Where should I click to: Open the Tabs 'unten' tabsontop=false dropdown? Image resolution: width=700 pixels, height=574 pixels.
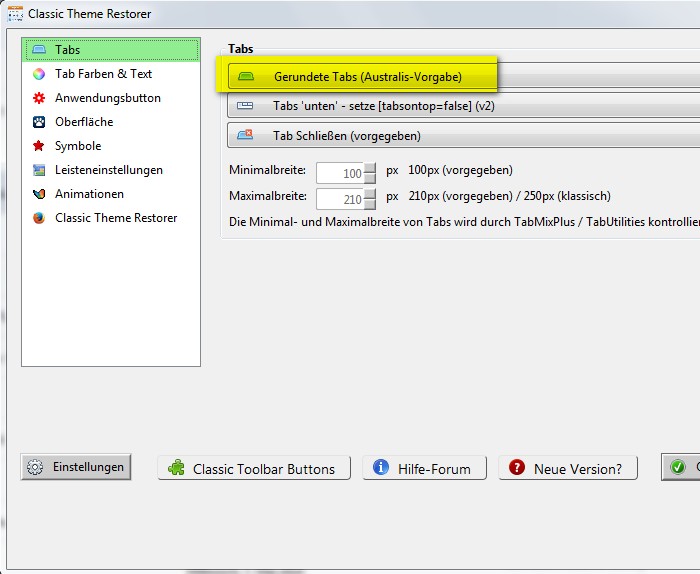464,106
